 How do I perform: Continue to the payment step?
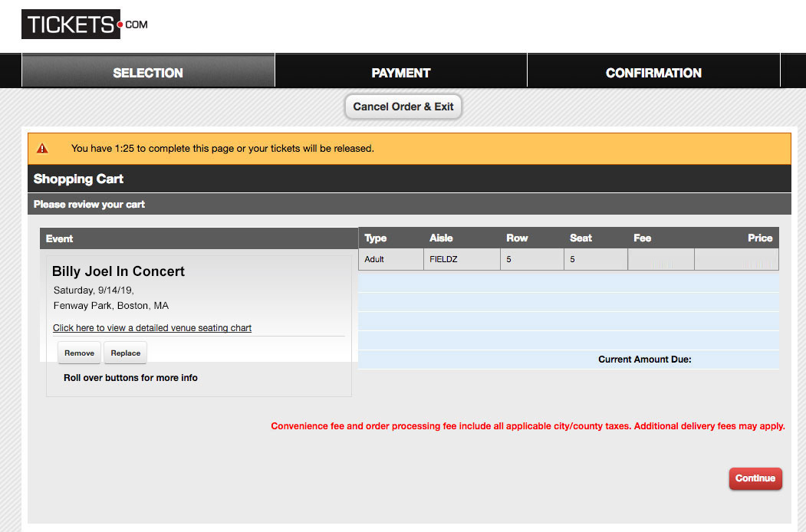[x=755, y=478]
